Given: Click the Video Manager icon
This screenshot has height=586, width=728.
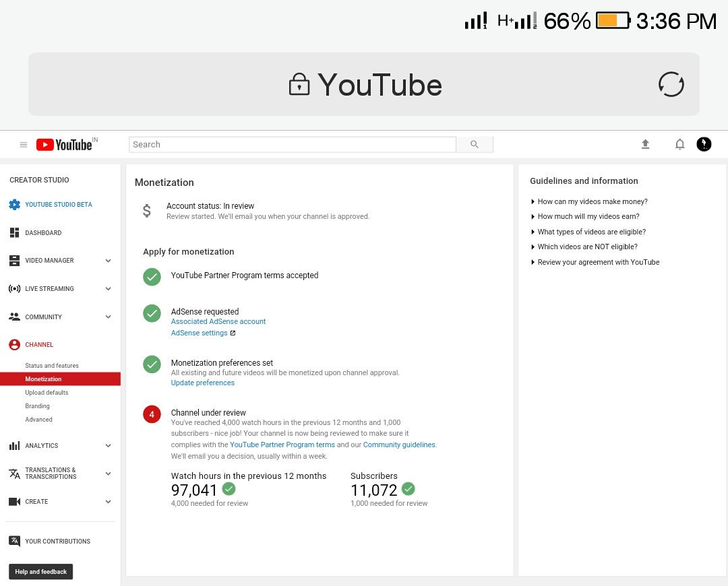Looking at the screenshot, I should [x=14, y=260].
